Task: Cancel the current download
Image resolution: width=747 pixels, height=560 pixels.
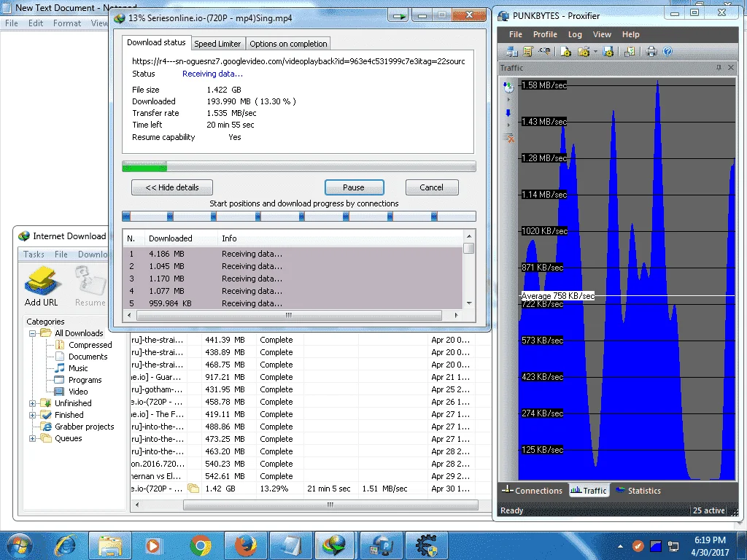Action: (432, 187)
